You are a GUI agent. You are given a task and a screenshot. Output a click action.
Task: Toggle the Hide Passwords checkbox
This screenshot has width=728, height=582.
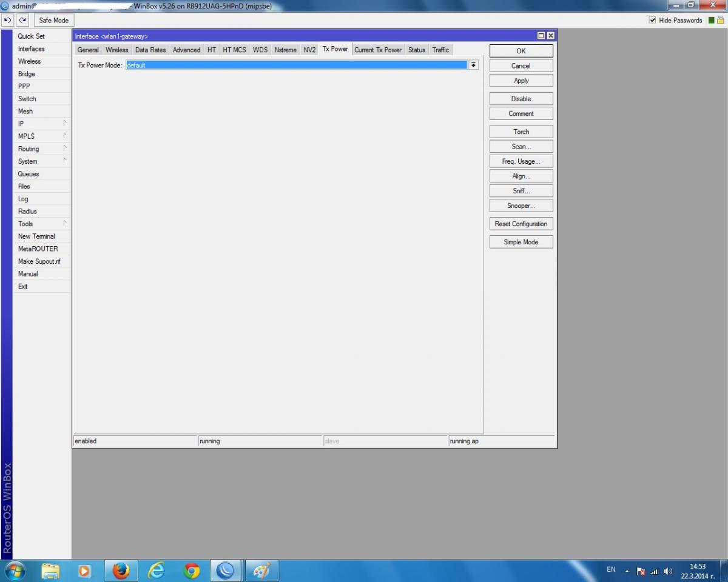click(653, 20)
